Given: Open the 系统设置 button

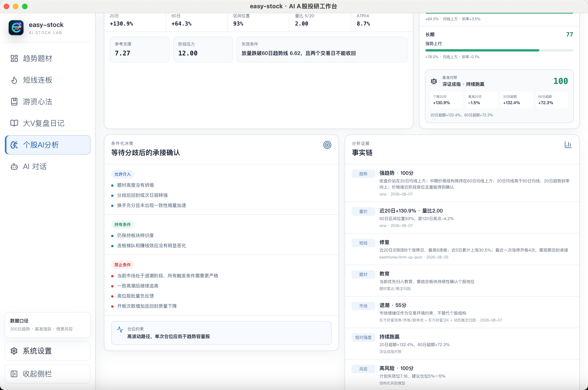Looking at the screenshot, I should tap(48, 351).
